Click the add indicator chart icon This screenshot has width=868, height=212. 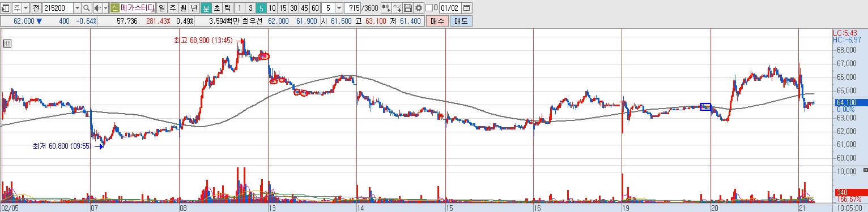(x=386, y=8)
